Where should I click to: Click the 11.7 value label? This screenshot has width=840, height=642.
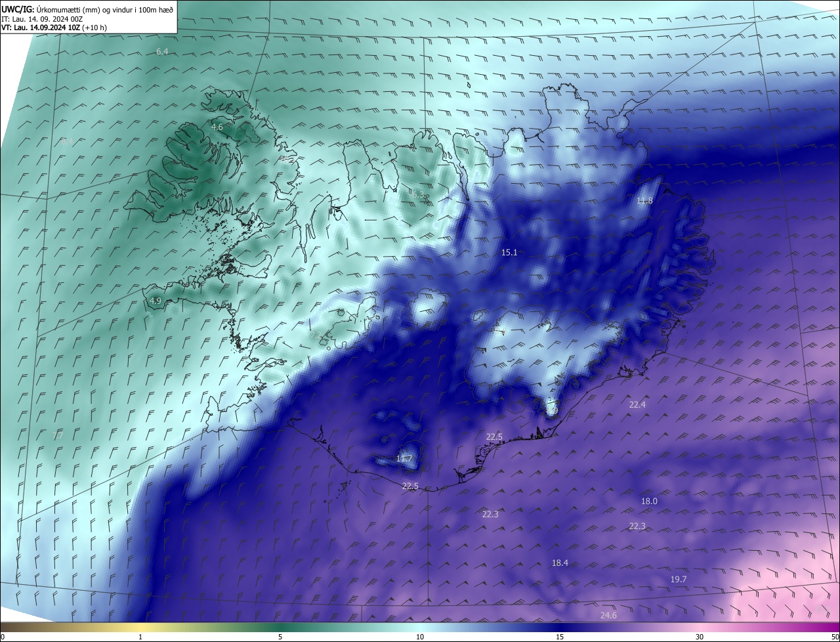point(404,458)
